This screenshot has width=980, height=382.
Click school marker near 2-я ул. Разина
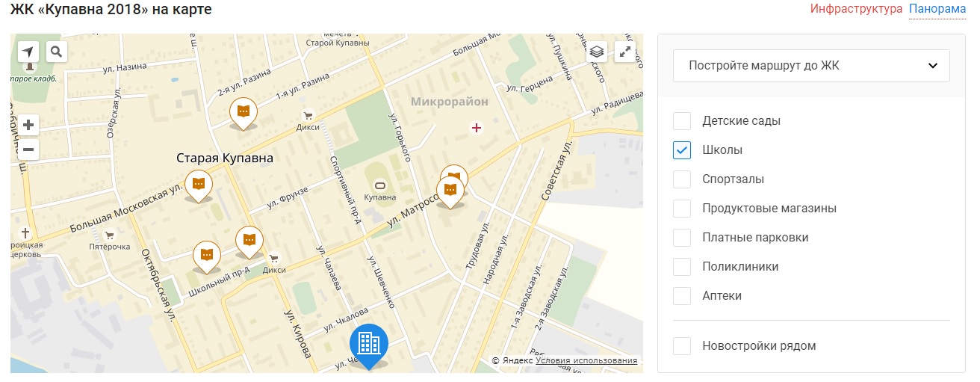(244, 111)
